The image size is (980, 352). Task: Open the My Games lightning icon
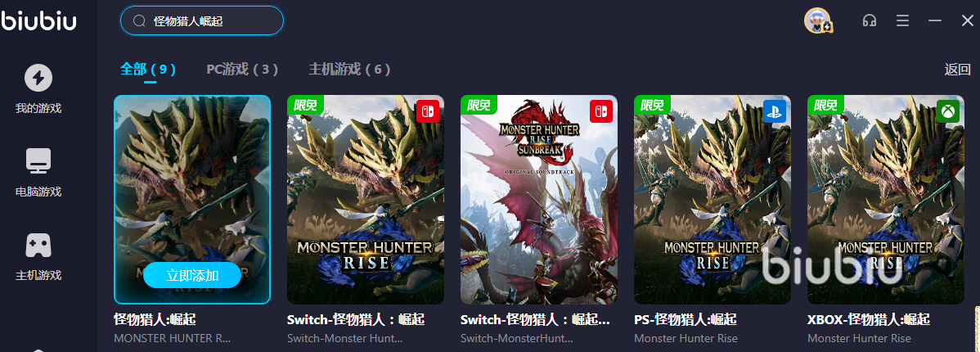pos(38,78)
